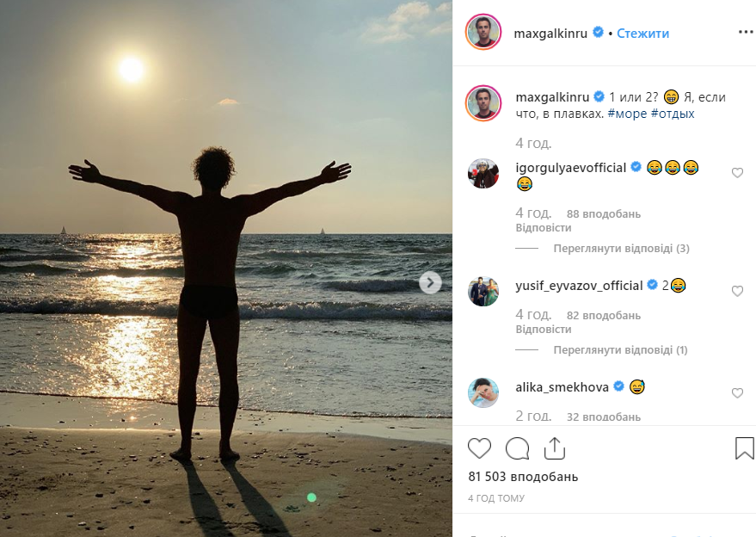Viewport: 756px width, 537px height.
Task: Open the comment speech bubble icon
Action: point(517,448)
